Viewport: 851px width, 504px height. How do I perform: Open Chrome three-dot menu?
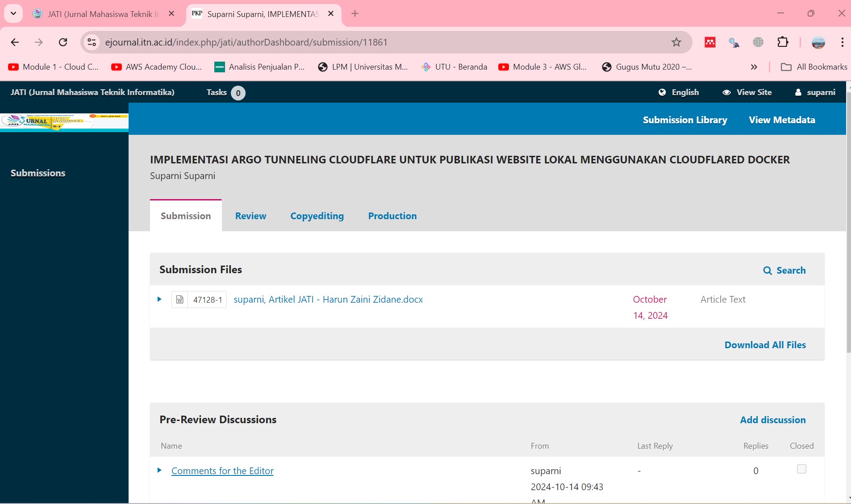(842, 42)
